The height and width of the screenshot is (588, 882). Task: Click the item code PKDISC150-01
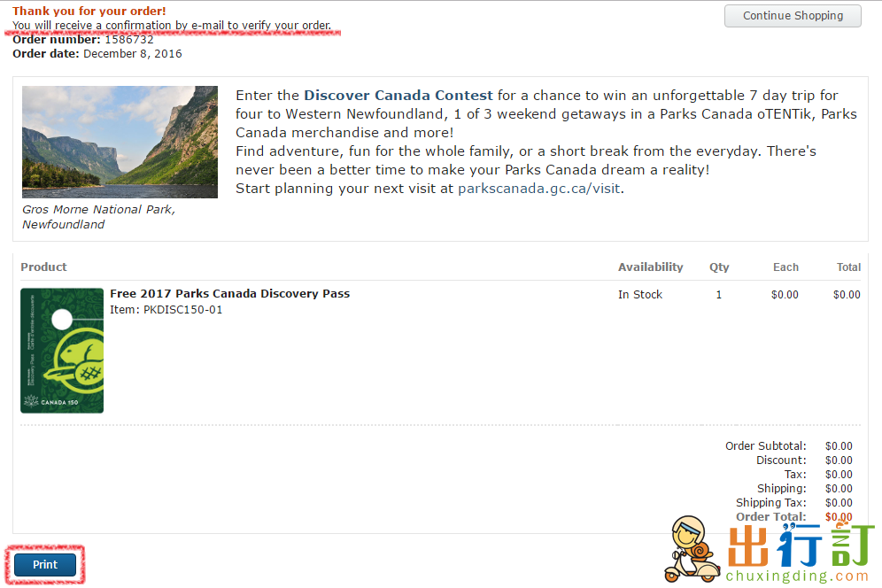182,309
